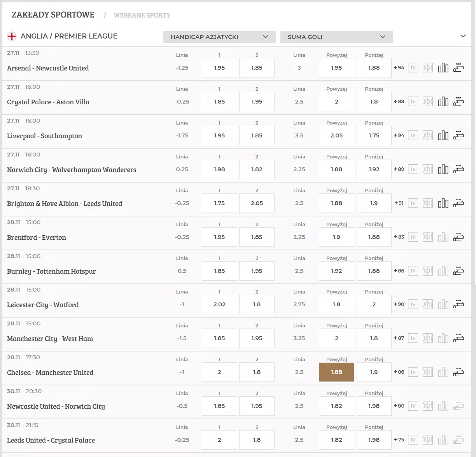Open Handicap Azjatycki market dropdown
Screen dimensions: 476x457
pos(219,37)
